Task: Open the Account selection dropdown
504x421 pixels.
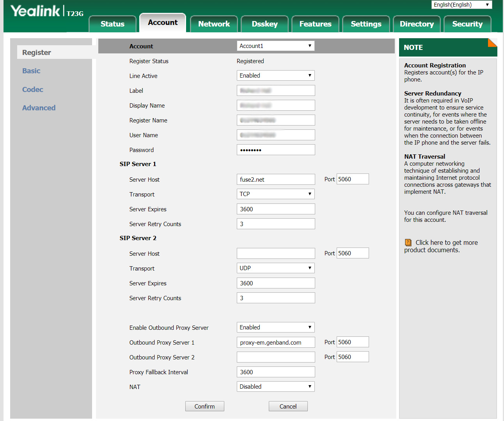Action: click(x=275, y=46)
